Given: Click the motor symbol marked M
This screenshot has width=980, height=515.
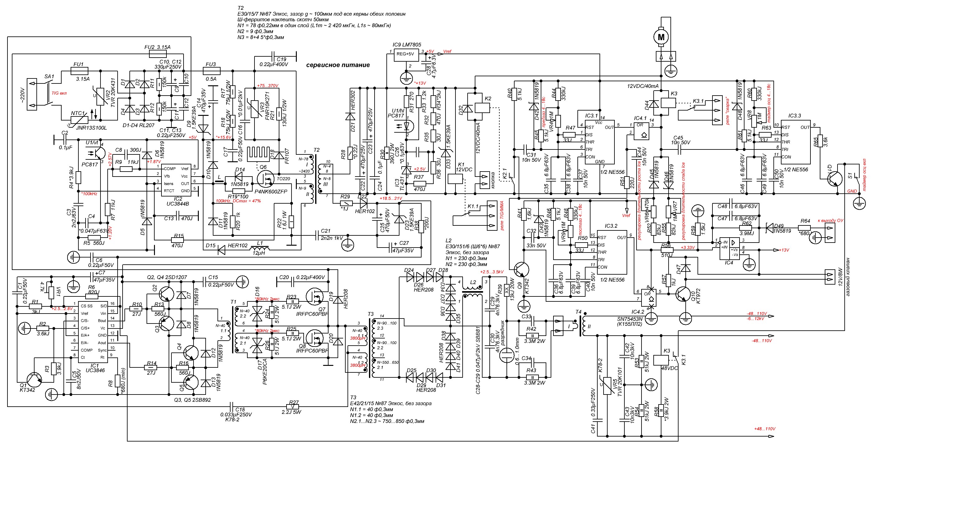Looking at the screenshot, I should pyautogui.click(x=661, y=37).
